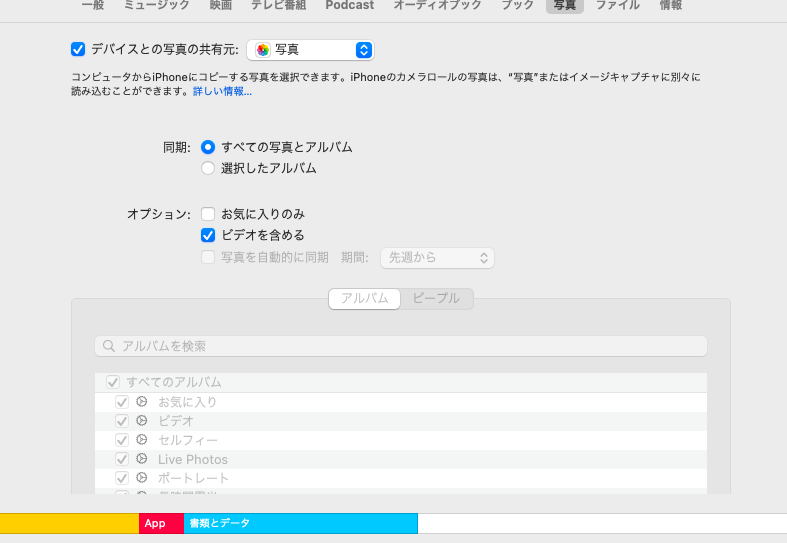This screenshot has height=543, width=787.
Task: Toggle 写真を自動的に同期 checkbox
Action: coord(208,257)
